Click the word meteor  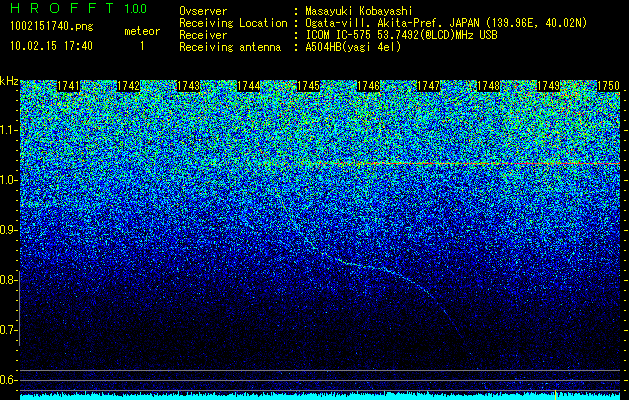(x=142, y=31)
